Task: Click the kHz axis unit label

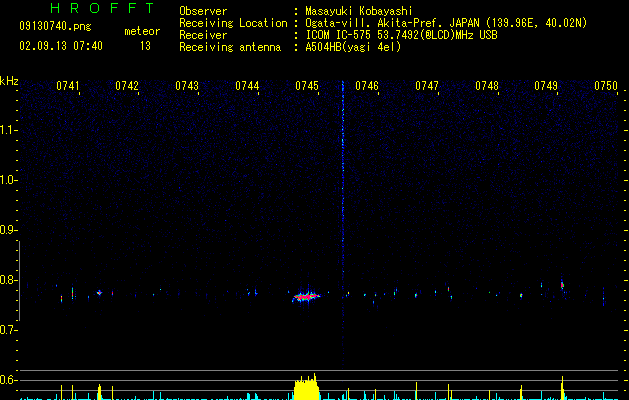Action: click(x=9, y=81)
